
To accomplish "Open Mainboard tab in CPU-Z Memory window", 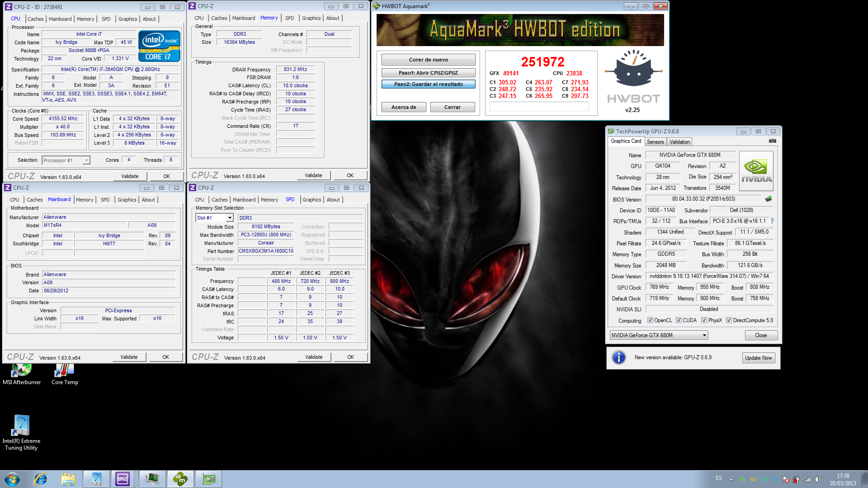I will tap(244, 18).
